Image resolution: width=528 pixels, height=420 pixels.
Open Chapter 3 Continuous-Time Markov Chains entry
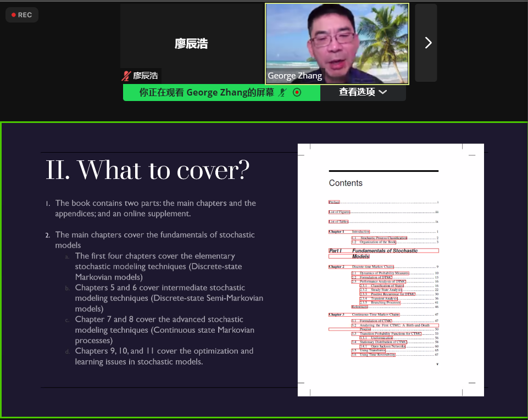[x=375, y=315]
